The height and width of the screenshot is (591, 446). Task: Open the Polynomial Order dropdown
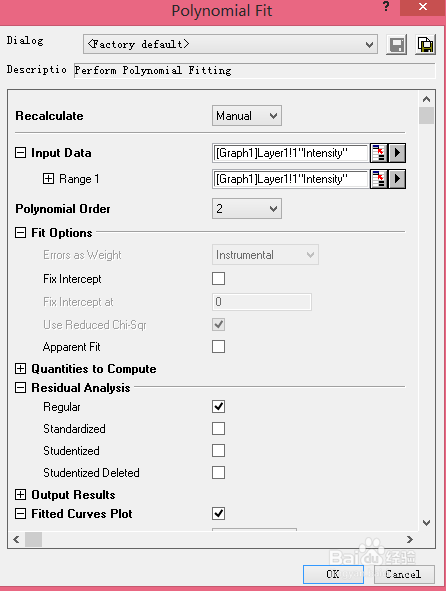pos(247,209)
